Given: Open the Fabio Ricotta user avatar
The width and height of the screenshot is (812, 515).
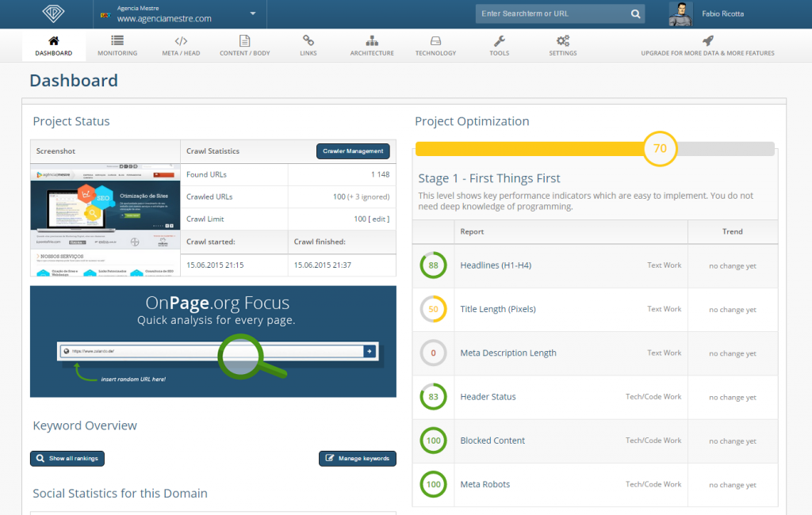Looking at the screenshot, I should pyautogui.click(x=680, y=14).
